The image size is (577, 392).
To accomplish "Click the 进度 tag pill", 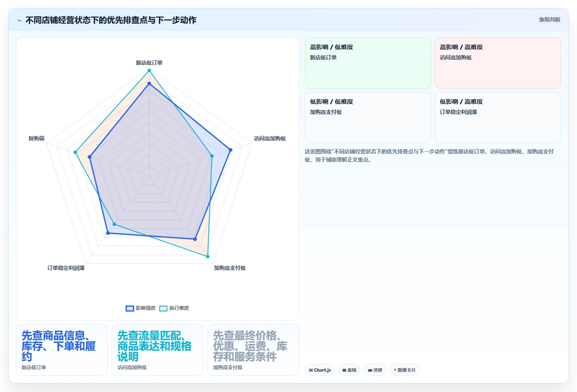I will click(375, 370).
